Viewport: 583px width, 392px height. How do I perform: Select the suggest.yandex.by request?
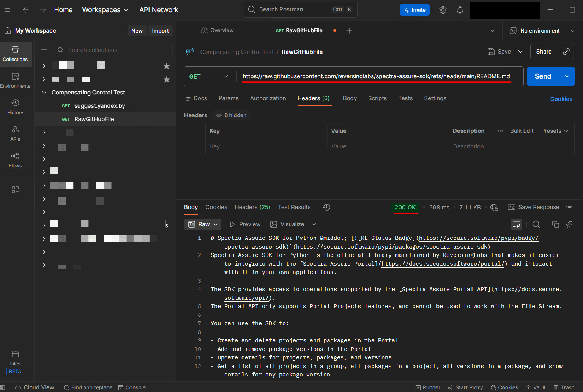pyautogui.click(x=99, y=106)
